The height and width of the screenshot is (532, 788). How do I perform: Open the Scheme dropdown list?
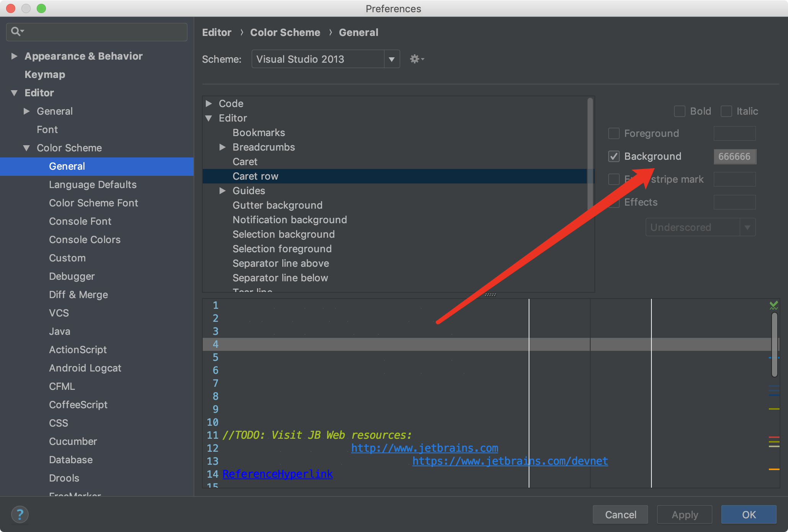(x=391, y=59)
